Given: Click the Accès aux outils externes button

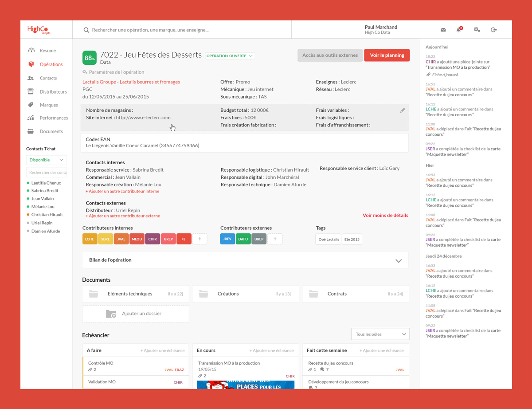Looking at the screenshot, I should click(x=330, y=55).
